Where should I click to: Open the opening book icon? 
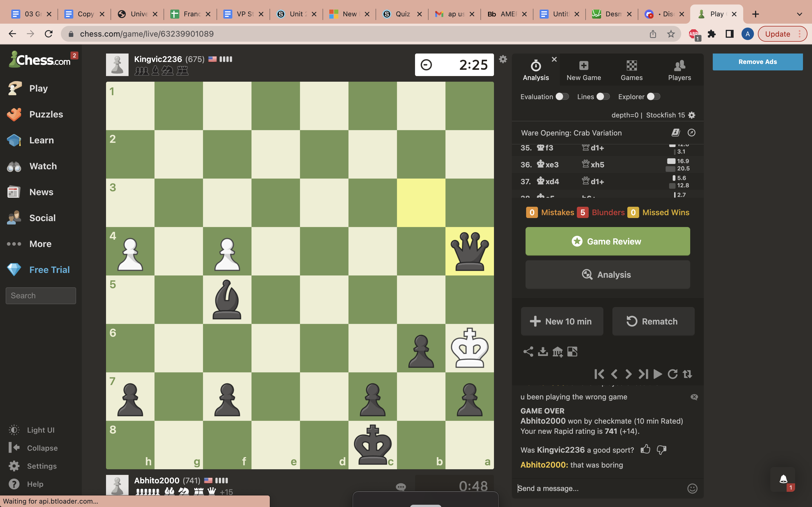click(676, 133)
